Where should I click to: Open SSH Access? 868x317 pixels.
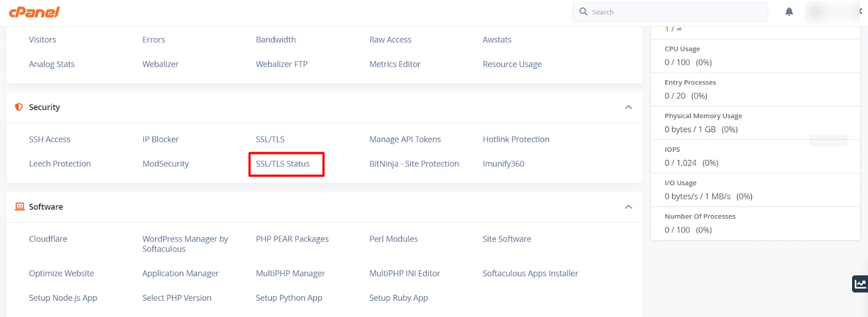[49, 139]
